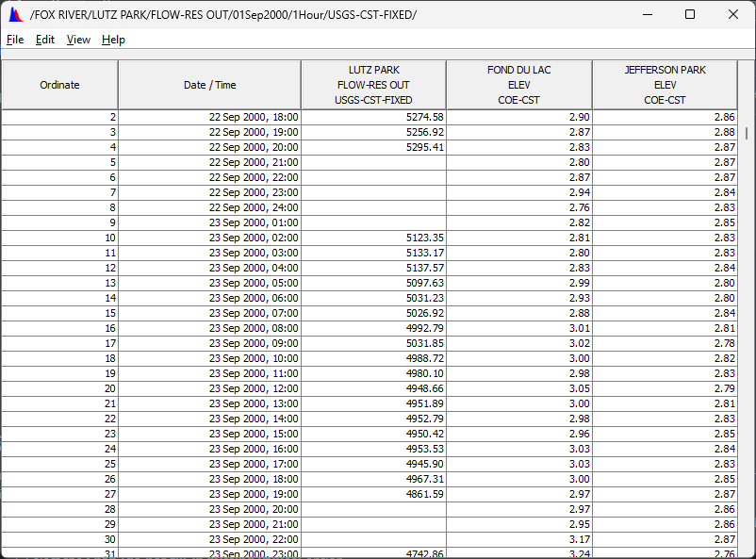This screenshot has height=559, width=756.
Task: Select Jefferson Park elevation 2.78
Action: [x=665, y=343]
